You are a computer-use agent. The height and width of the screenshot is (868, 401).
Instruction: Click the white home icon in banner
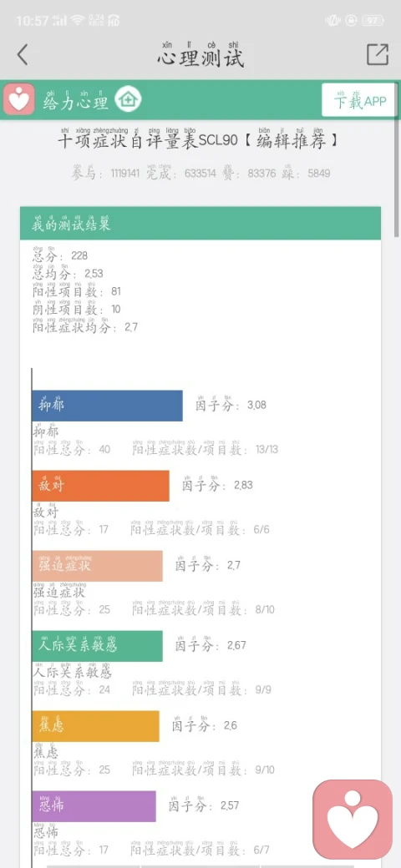pyautogui.click(x=128, y=100)
